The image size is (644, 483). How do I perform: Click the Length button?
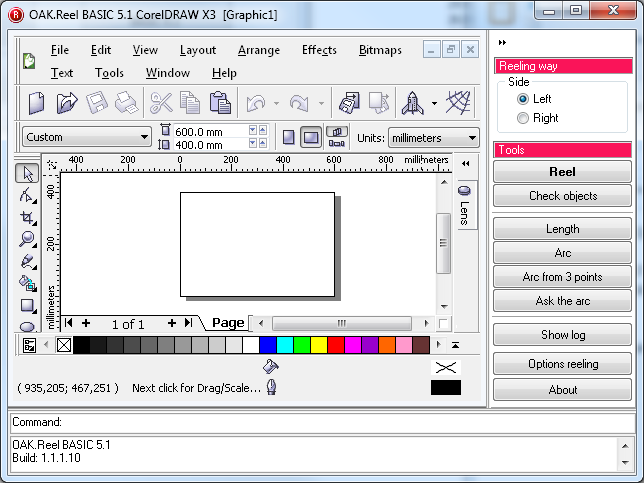562,229
